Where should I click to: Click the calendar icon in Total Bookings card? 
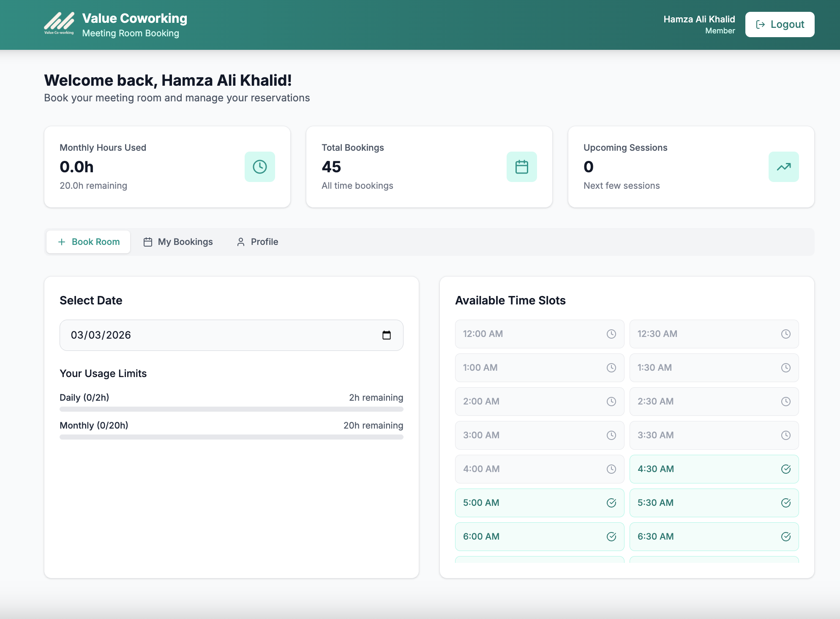point(521,167)
